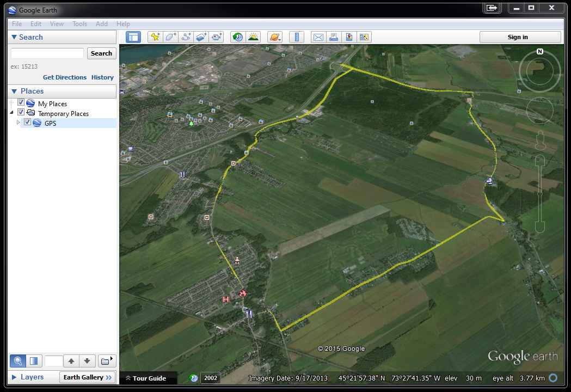Open the Email envelope tool

318,37
